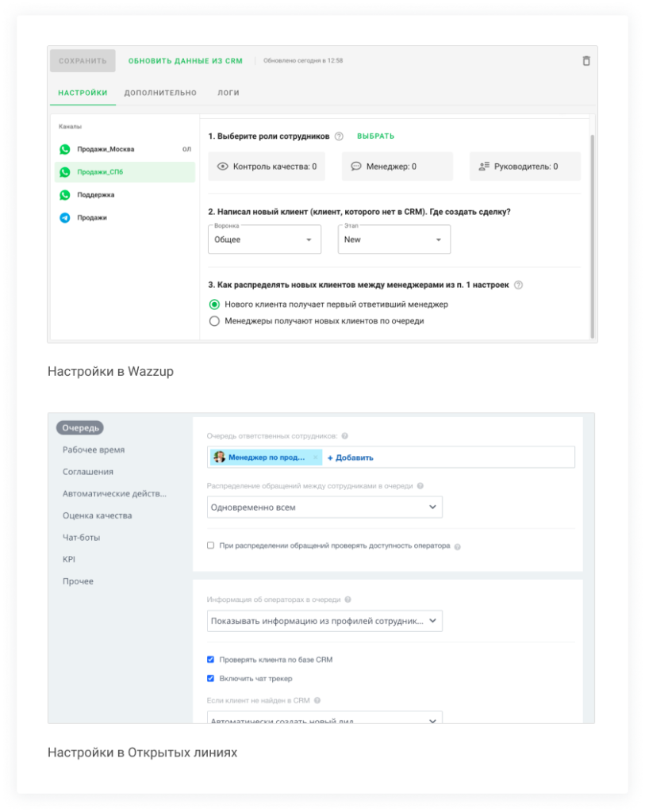
Task: Select Менеджеры получают новых клиентов по очереди
Action: tap(213, 321)
